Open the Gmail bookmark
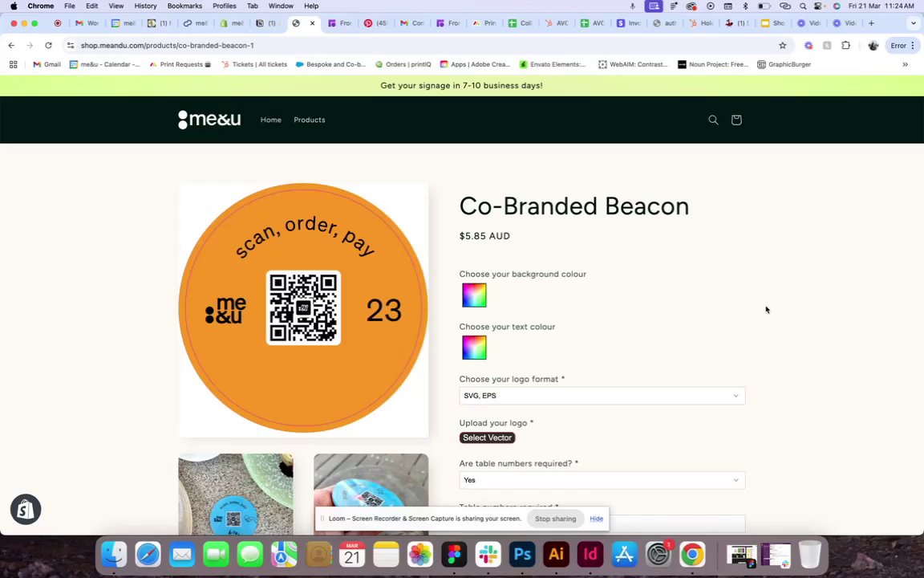The image size is (924, 578). click(x=47, y=64)
